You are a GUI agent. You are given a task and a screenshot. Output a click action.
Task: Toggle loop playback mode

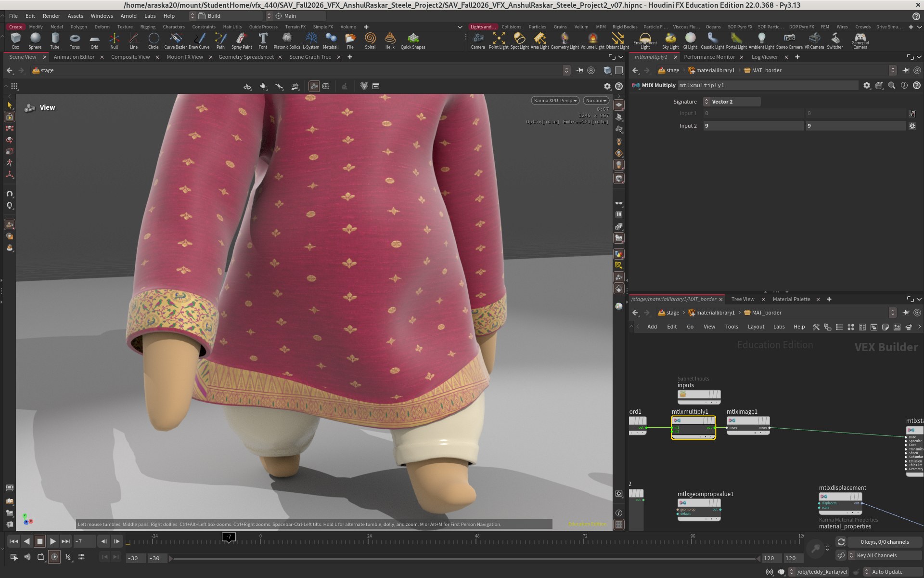(41, 557)
